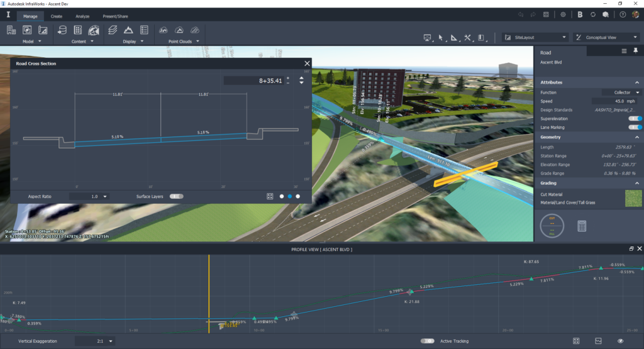Viewport: 644px width, 349px height.
Task: Open the calculator icon in Road panel
Action: point(582,226)
